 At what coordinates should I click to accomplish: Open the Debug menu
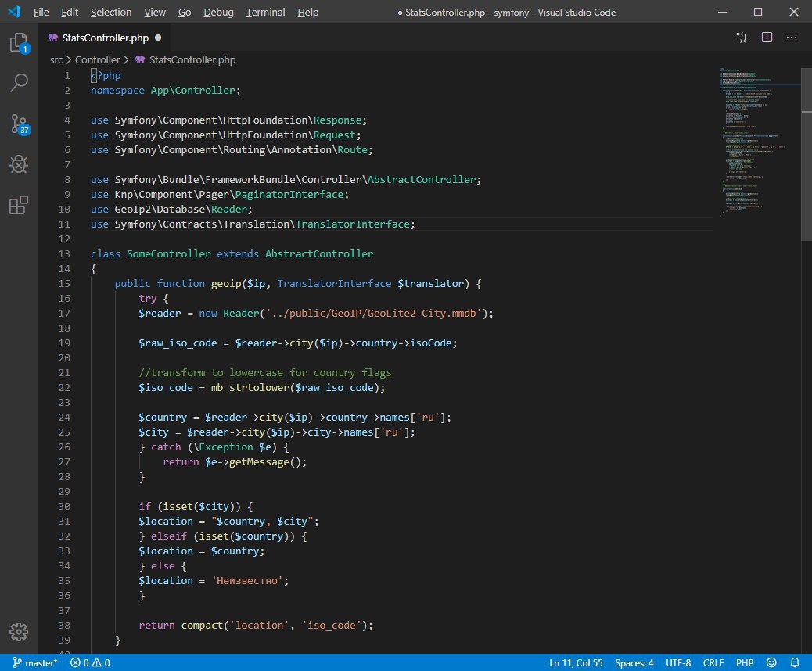click(218, 12)
